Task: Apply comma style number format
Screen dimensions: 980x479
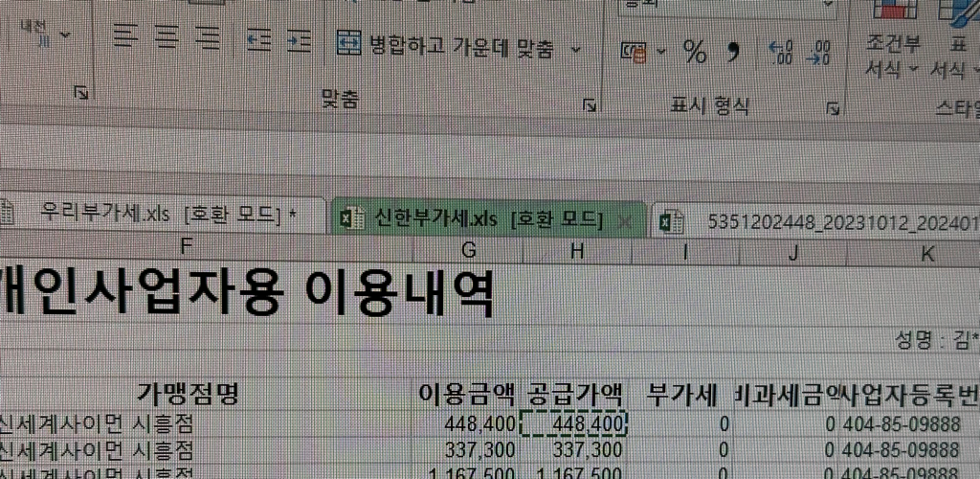Action: click(734, 52)
